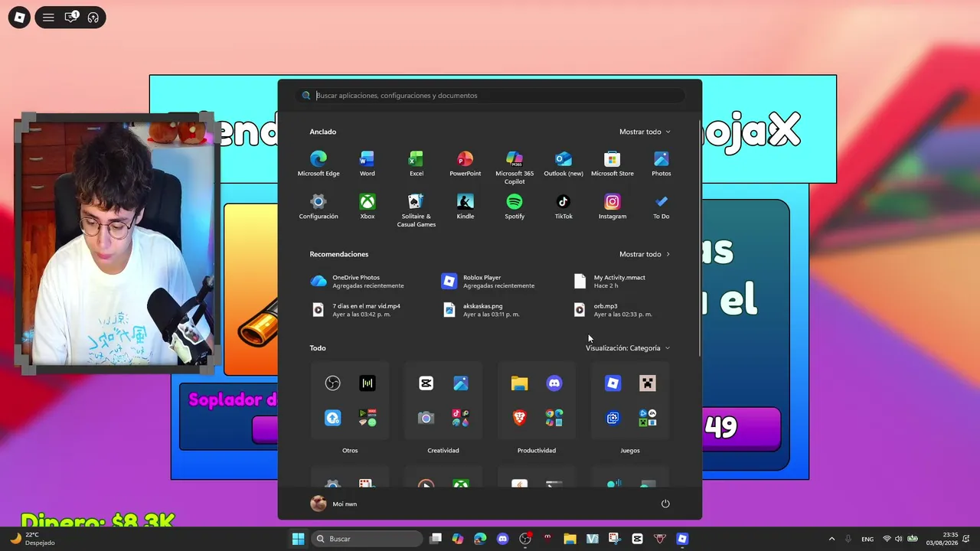Open Roblox in the Juegos category
Screen dimensions: 980x551
pyautogui.click(x=612, y=383)
